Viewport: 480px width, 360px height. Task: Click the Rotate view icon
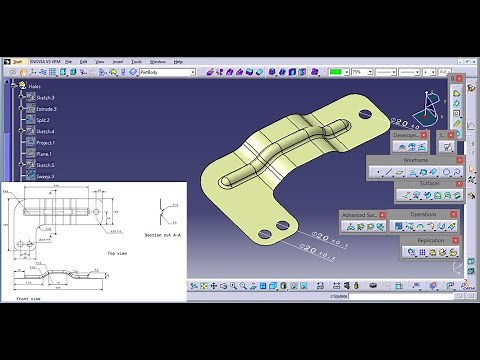(x=223, y=286)
